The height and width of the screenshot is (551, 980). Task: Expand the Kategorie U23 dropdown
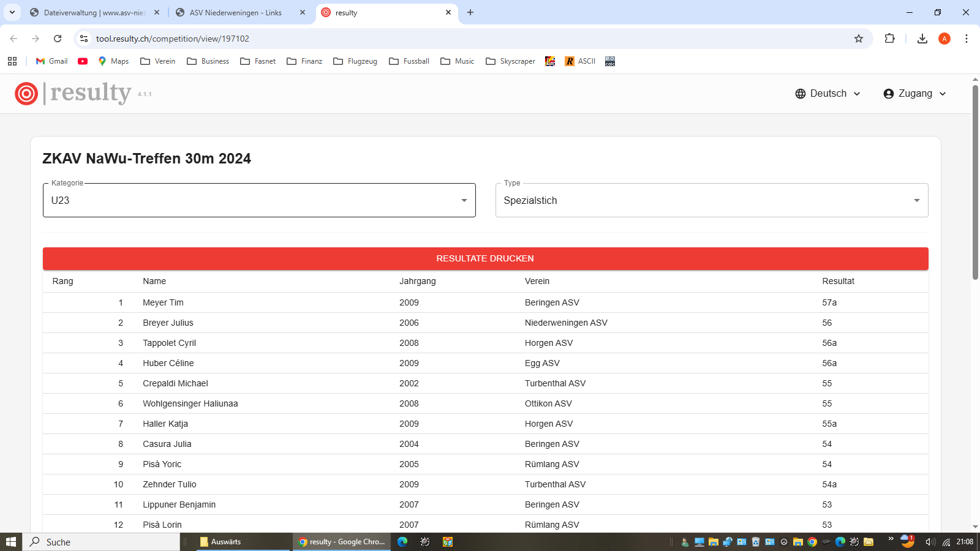259,200
